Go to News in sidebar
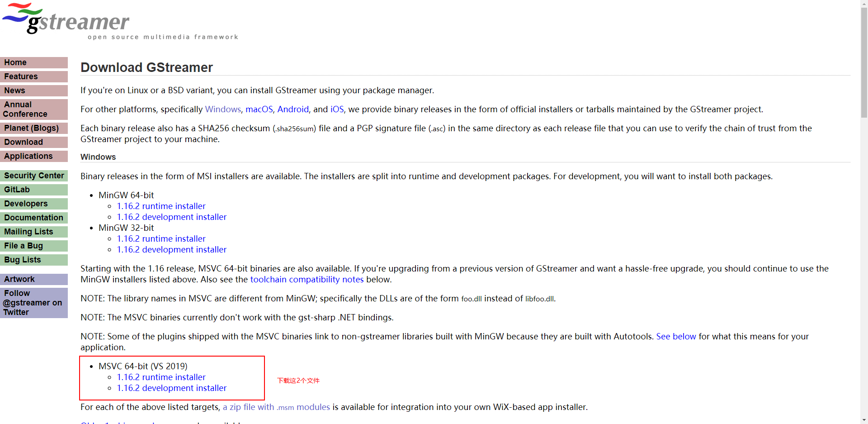This screenshot has width=868, height=424. (x=34, y=91)
